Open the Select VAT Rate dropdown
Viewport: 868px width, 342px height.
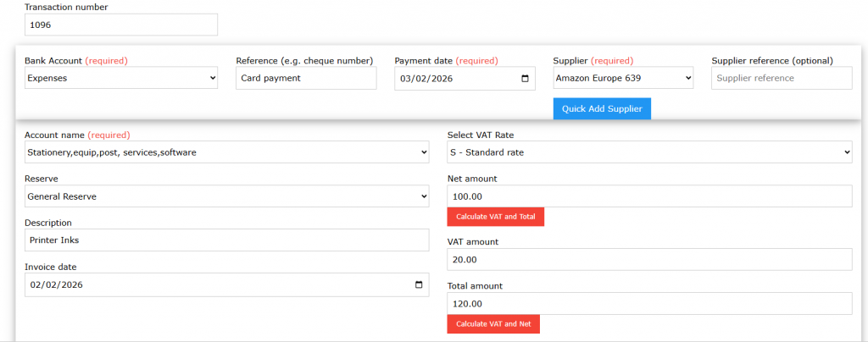pyautogui.click(x=648, y=152)
